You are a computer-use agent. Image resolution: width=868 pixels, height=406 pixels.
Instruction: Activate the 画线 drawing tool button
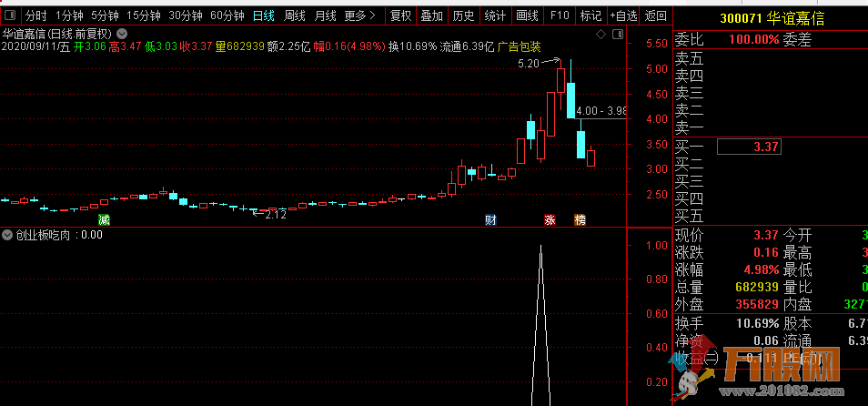point(527,15)
